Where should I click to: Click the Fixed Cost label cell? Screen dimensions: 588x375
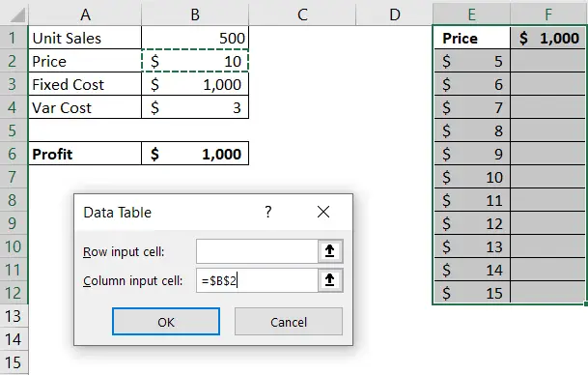pyautogui.click(x=85, y=84)
